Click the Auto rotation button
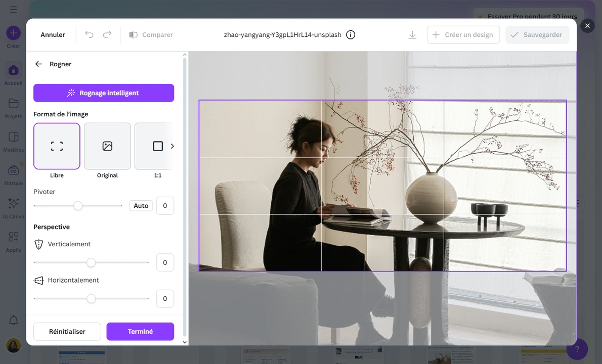Screen dimensions: 602x364 click(141, 205)
